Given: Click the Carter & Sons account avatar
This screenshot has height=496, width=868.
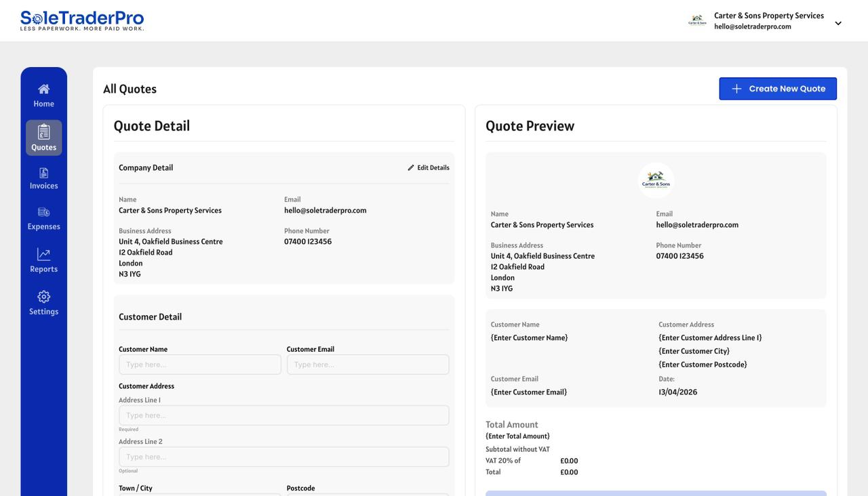Looking at the screenshot, I should pyautogui.click(x=697, y=21).
